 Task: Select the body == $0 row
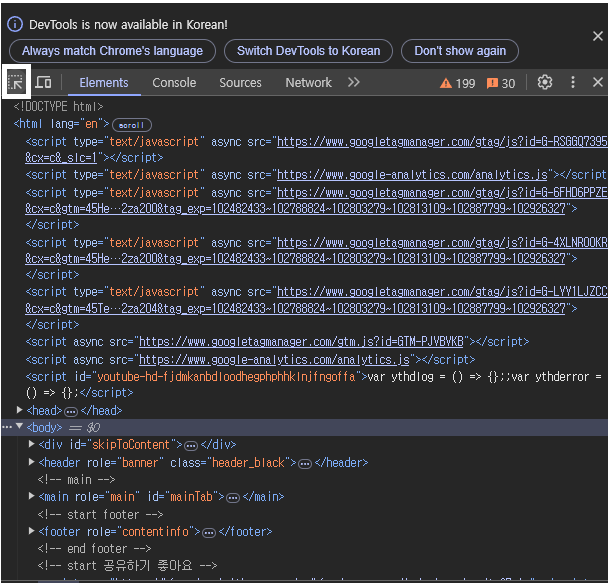pyautogui.click(x=304, y=427)
